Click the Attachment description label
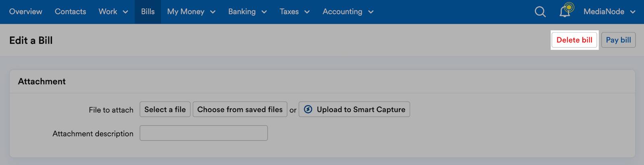644x165 pixels. (93, 133)
